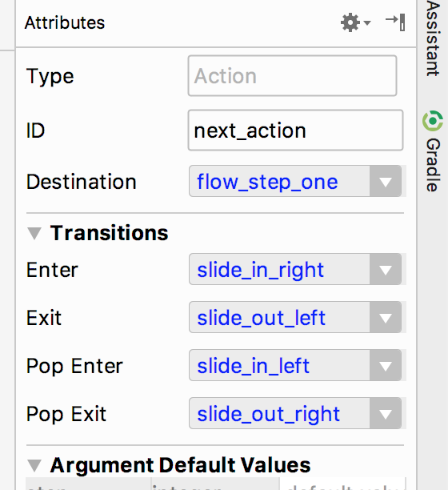Click the hide Attributes panel arrow icon

[x=395, y=22]
